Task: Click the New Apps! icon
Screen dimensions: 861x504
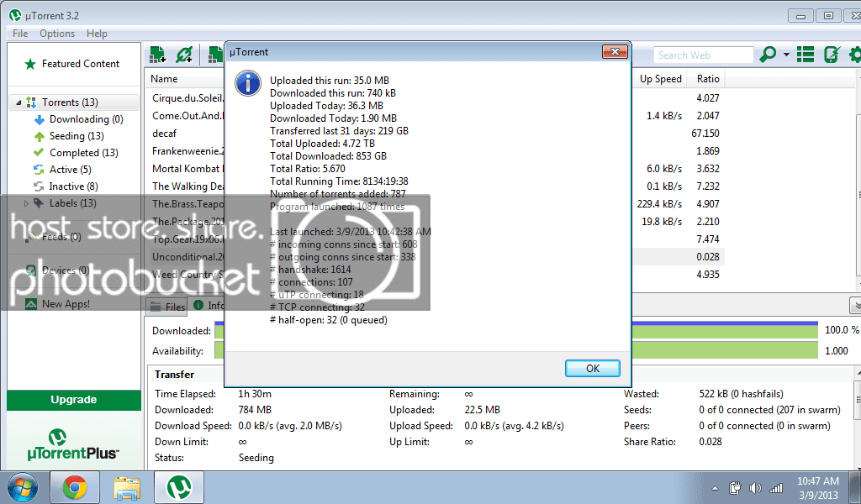Action: [31, 304]
